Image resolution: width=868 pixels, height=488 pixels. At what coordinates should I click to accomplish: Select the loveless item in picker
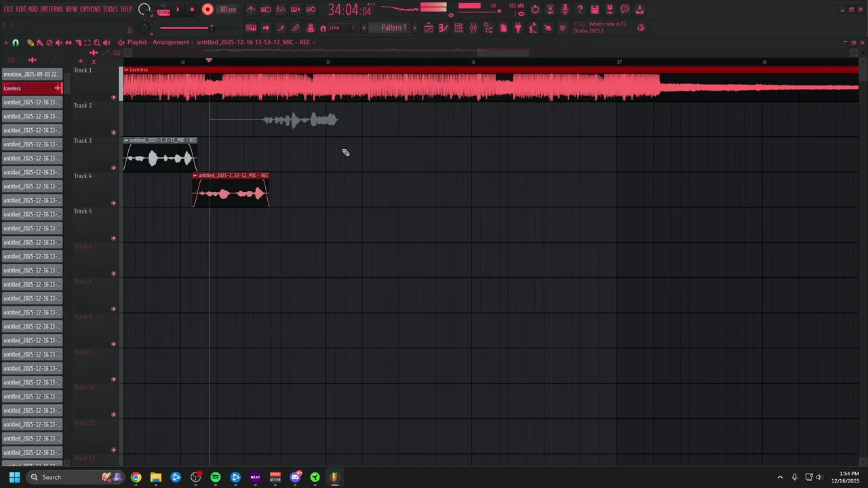32,88
